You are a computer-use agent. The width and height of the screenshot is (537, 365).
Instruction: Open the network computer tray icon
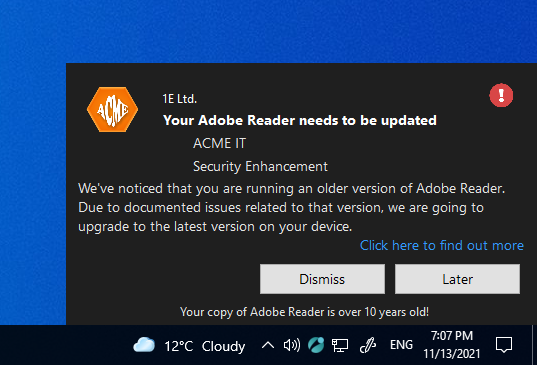point(340,345)
